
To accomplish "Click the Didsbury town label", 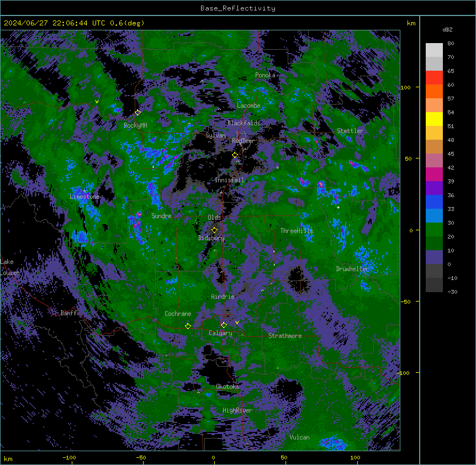I will pos(211,238).
